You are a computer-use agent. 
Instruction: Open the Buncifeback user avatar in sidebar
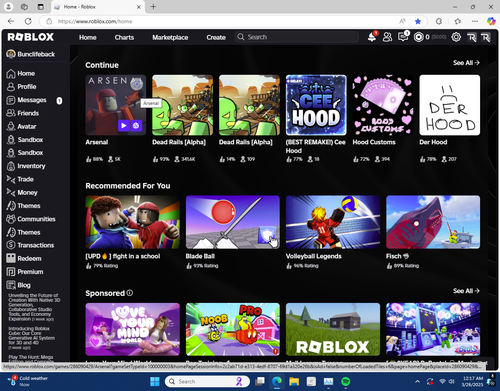[x=11, y=54]
